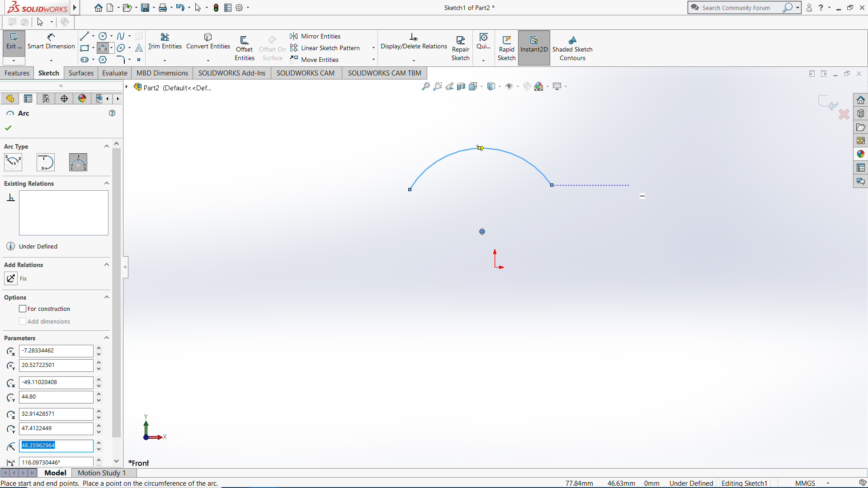Viewport: 868px width, 488px height.
Task: Select the arc radius value field
Action: (56, 446)
